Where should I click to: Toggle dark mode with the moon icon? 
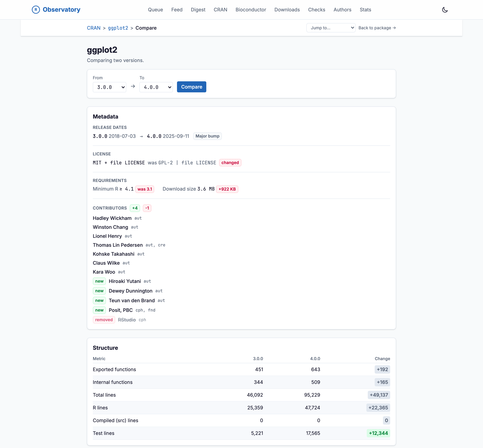coord(445,10)
